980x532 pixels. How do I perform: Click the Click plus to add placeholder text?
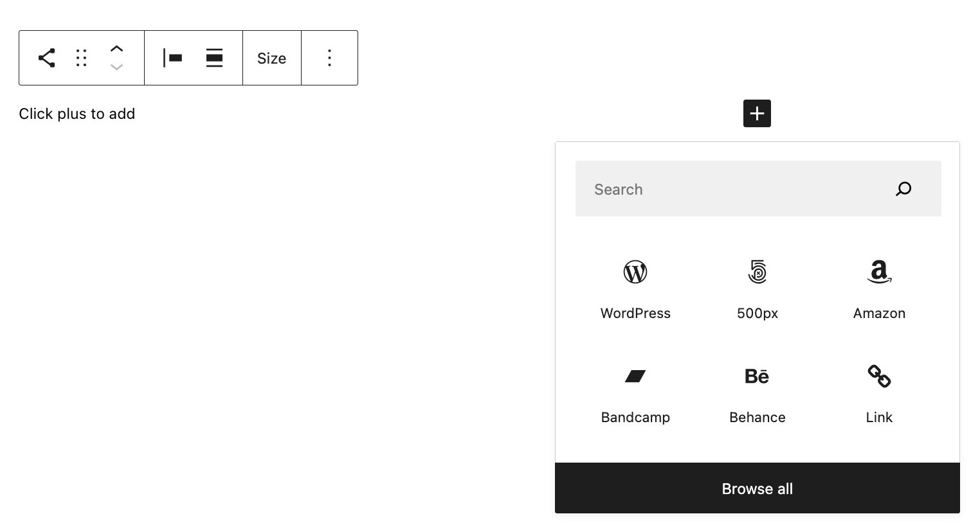[x=77, y=114]
